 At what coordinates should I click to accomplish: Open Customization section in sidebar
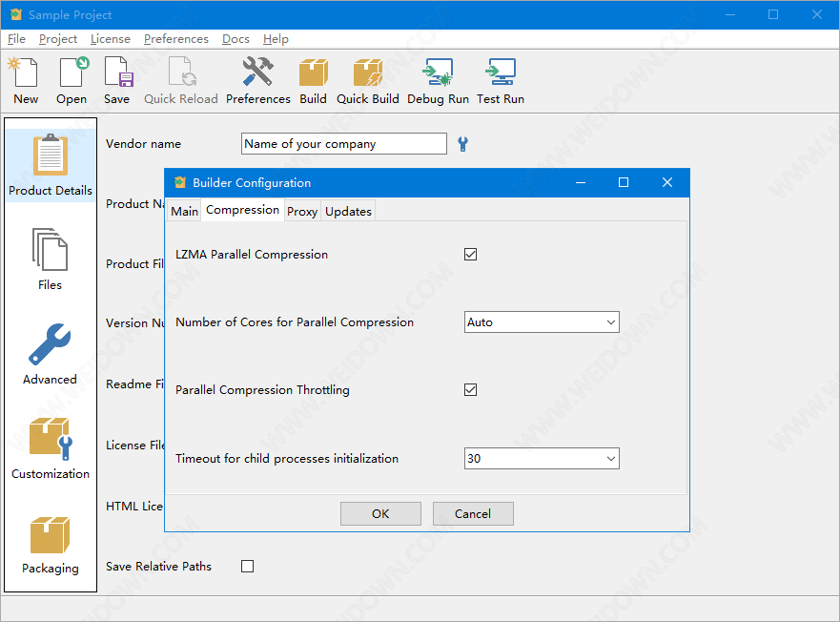[x=51, y=448]
